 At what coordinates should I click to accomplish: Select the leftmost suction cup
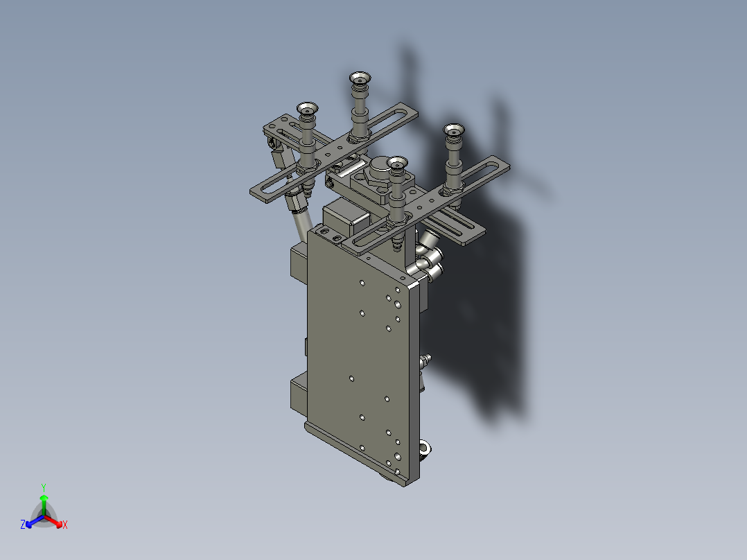306,110
